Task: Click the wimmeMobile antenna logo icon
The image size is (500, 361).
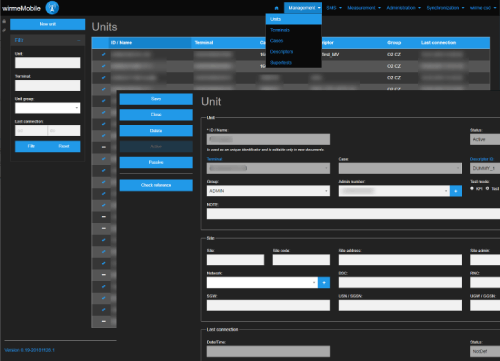Action: 52,8
